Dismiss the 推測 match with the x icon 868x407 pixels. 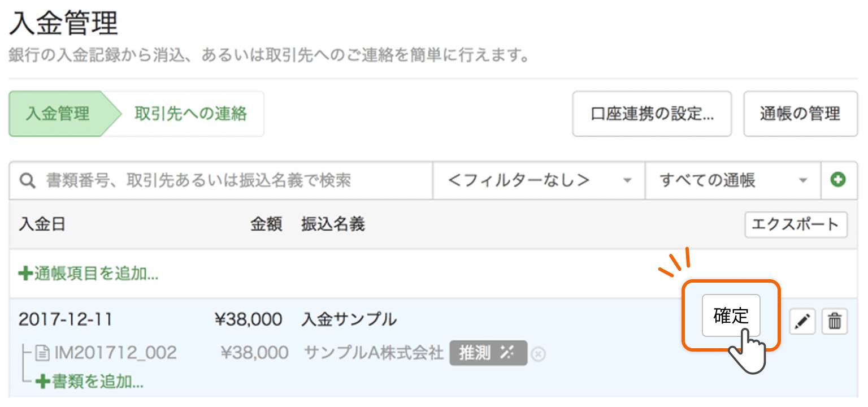537,354
